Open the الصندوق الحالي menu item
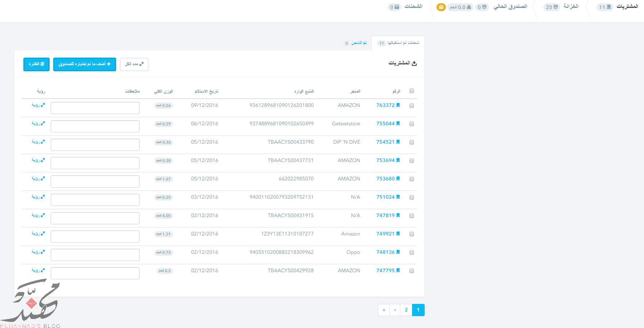The height and width of the screenshot is (328, 644). tap(510, 6)
